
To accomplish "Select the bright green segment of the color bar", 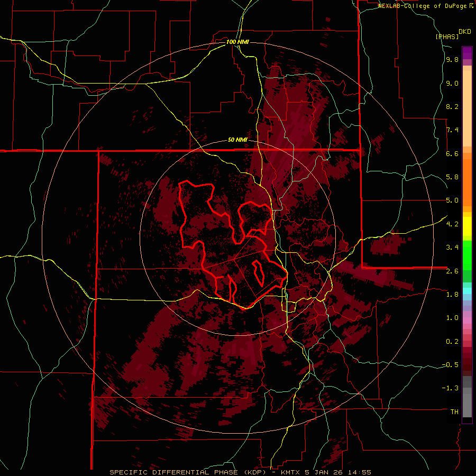I will (x=467, y=255).
